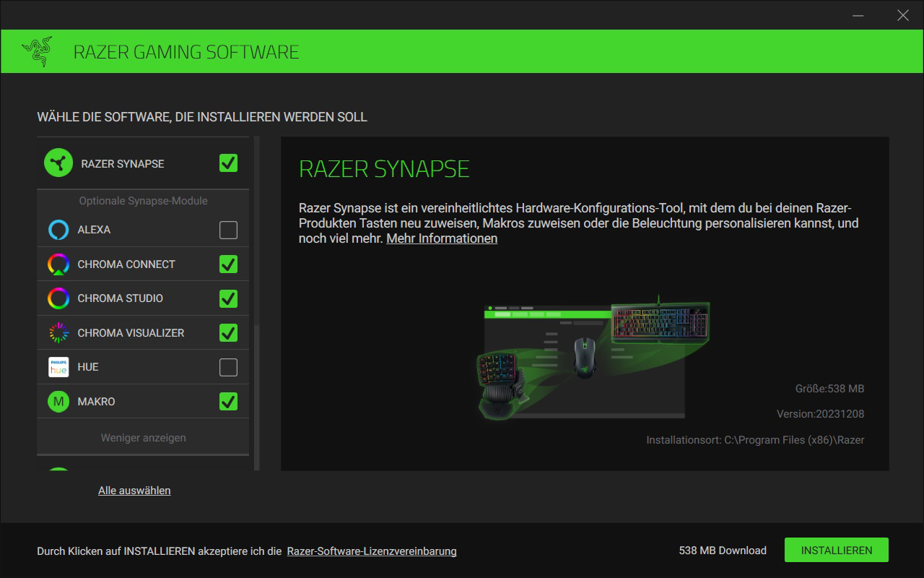Click the Chroma Visualizer icon
Image resolution: width=924 pixels, height=578 pixels.
click(x=58, y=332)
